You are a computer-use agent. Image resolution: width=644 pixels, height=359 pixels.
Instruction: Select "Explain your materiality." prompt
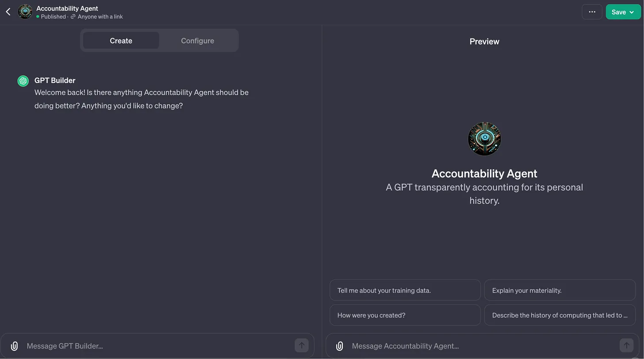click(560, 290)
